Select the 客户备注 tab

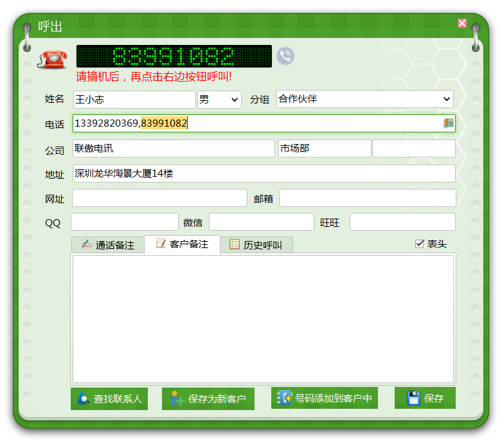pos(182,244)
